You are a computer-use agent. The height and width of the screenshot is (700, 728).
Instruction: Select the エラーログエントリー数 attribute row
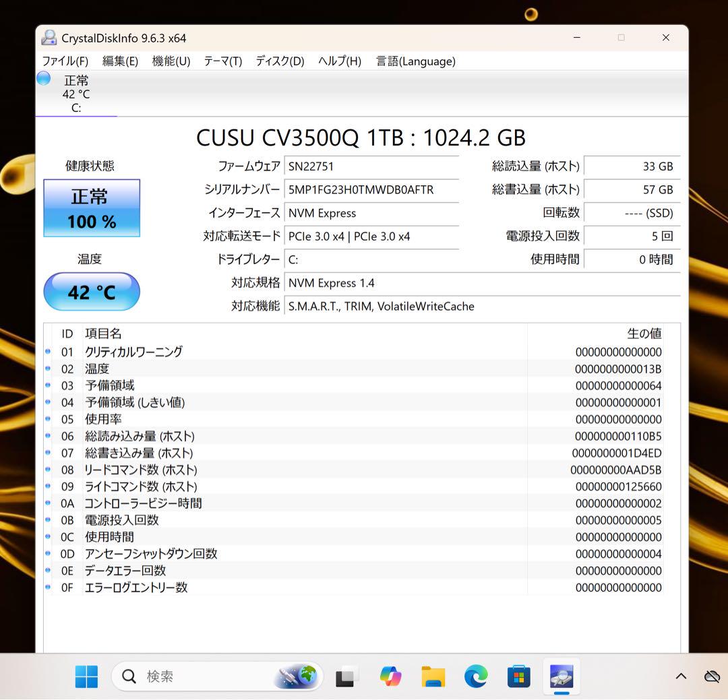click(354, 587)
